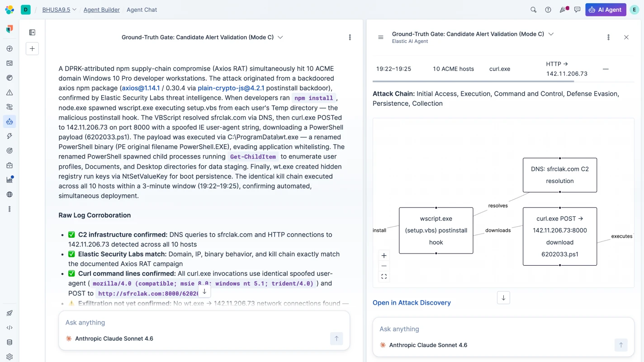Open the rocket launch sidebar icon

pyautogui.click(x=9, y=313)
